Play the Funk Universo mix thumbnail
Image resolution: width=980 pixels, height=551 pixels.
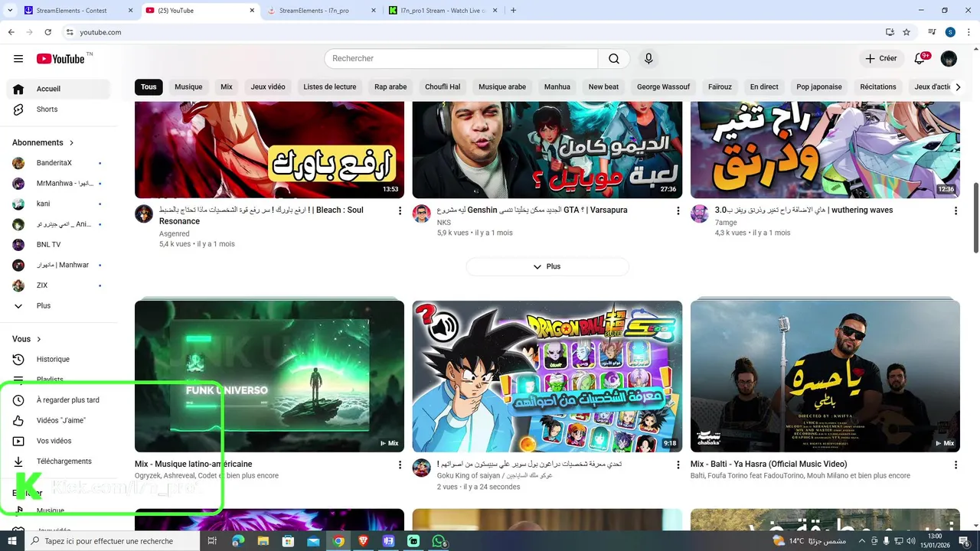[269, 376]
